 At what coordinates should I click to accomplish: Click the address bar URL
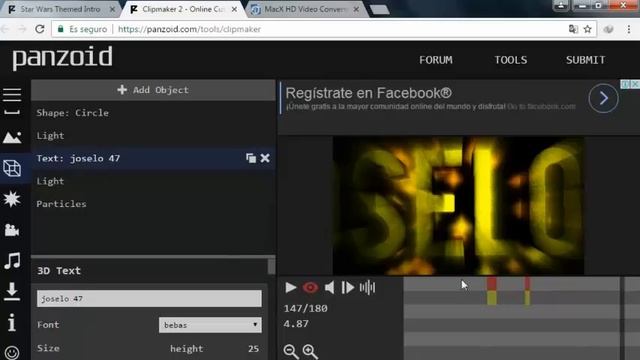(x=189, y=29)
